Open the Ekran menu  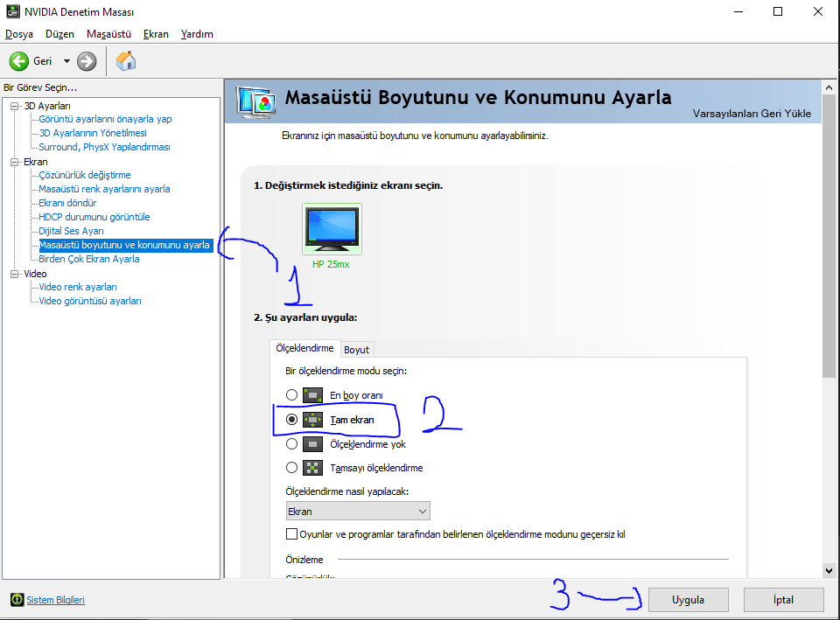156,34
